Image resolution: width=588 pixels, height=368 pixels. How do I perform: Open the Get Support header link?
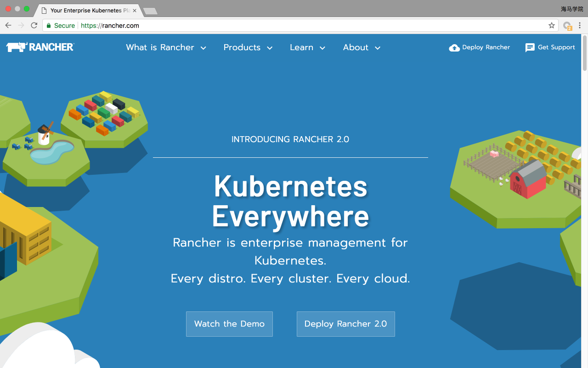tap(550, 47)
